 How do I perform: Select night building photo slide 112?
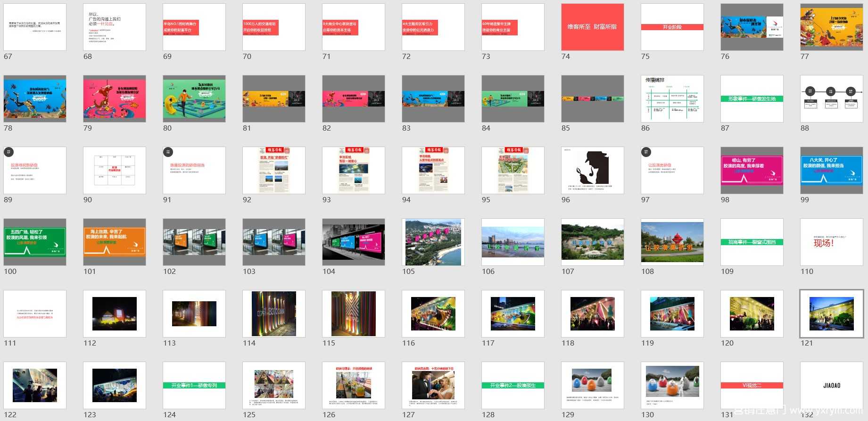(115, 314)
